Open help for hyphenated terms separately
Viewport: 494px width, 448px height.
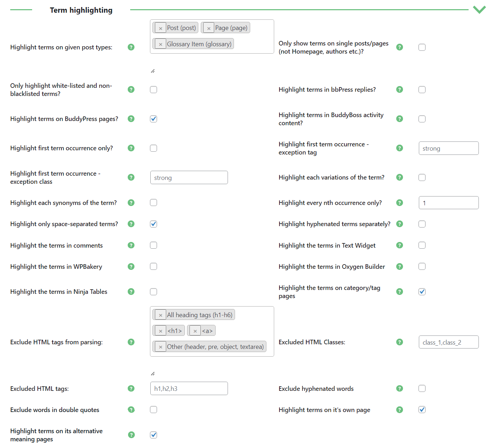(399, 224)
